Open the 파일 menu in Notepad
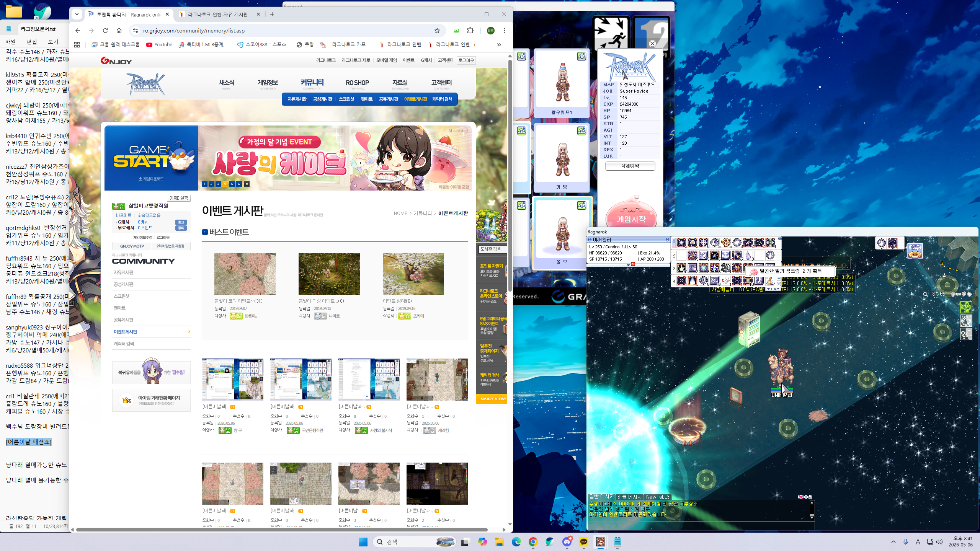 pyautogui.click(x=10, y=42)
